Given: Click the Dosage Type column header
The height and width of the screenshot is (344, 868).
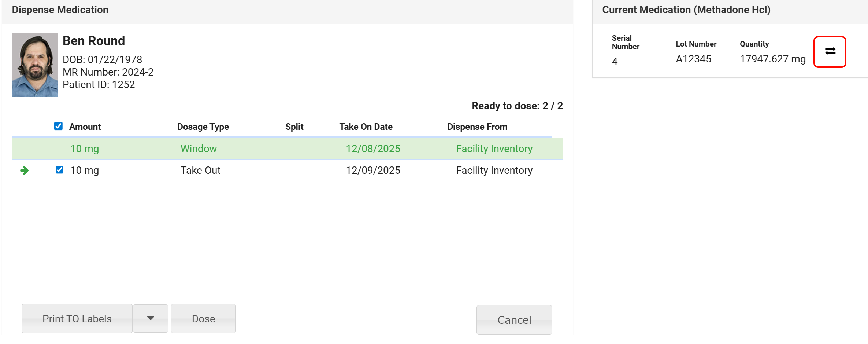Looking at the screenshot, I should click(203, 127).
